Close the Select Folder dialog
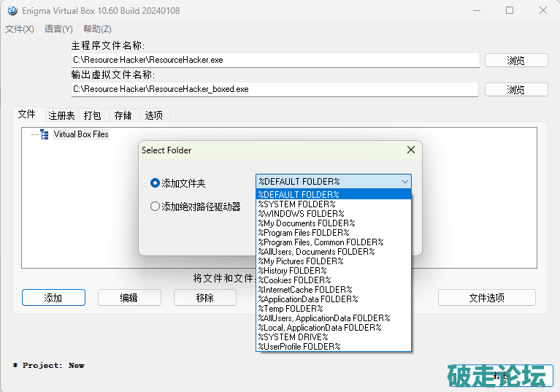The width and height of the screenshot is (560, 392). (411, 150)
